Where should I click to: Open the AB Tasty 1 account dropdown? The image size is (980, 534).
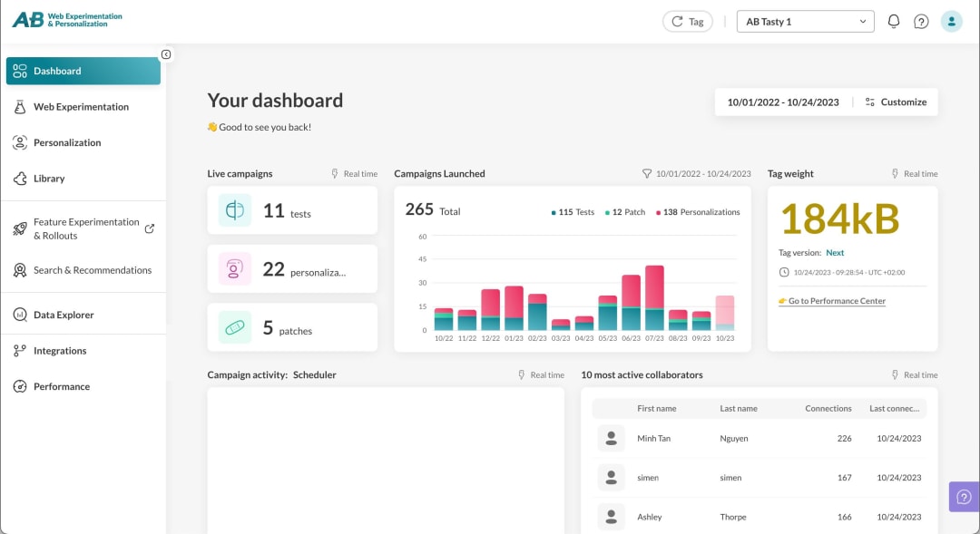click(805, 21)
